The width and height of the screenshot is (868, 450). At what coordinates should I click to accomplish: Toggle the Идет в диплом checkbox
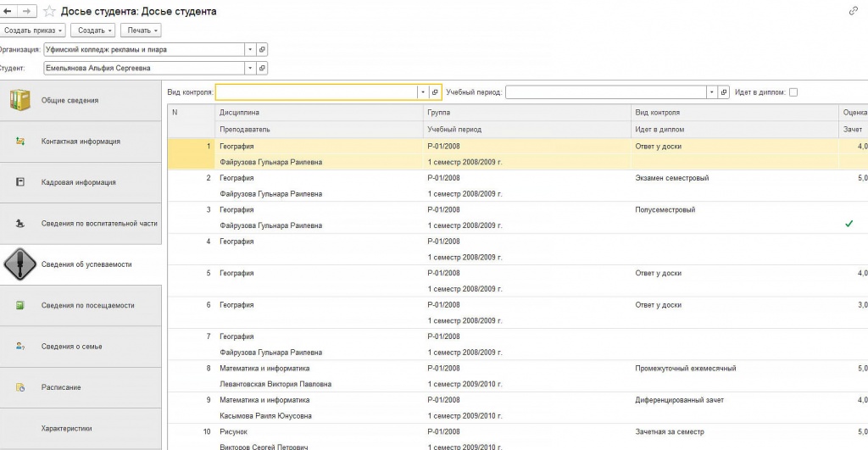click(x=793, y=92)
